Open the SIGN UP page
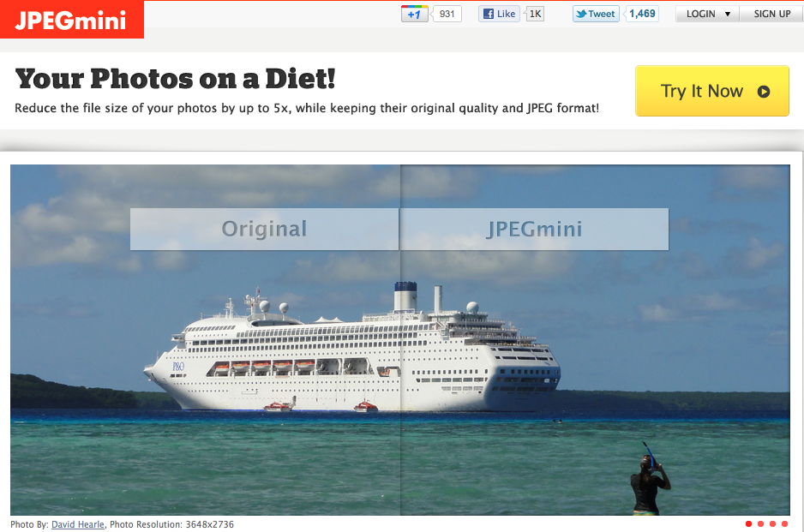Image resolution: width=804 pixels, height=532 pixels. pos(772,14)
